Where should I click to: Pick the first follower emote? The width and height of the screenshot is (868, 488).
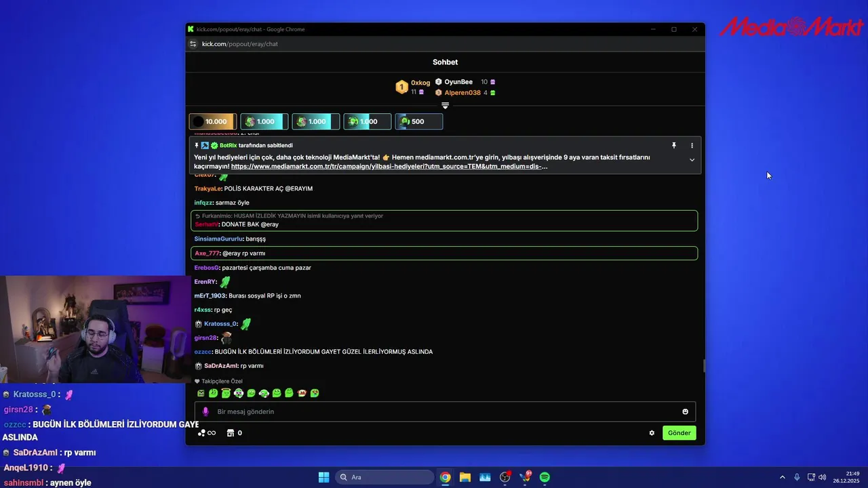pos(201,393)
